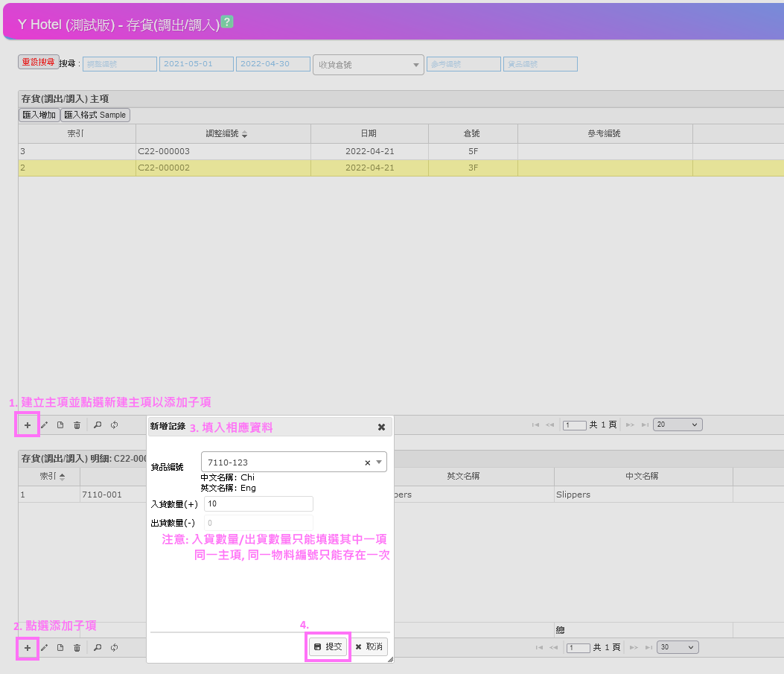Click the 匯入格式 Sample button
This screenshot has width=784, height=674.
(x=95, y=115)
